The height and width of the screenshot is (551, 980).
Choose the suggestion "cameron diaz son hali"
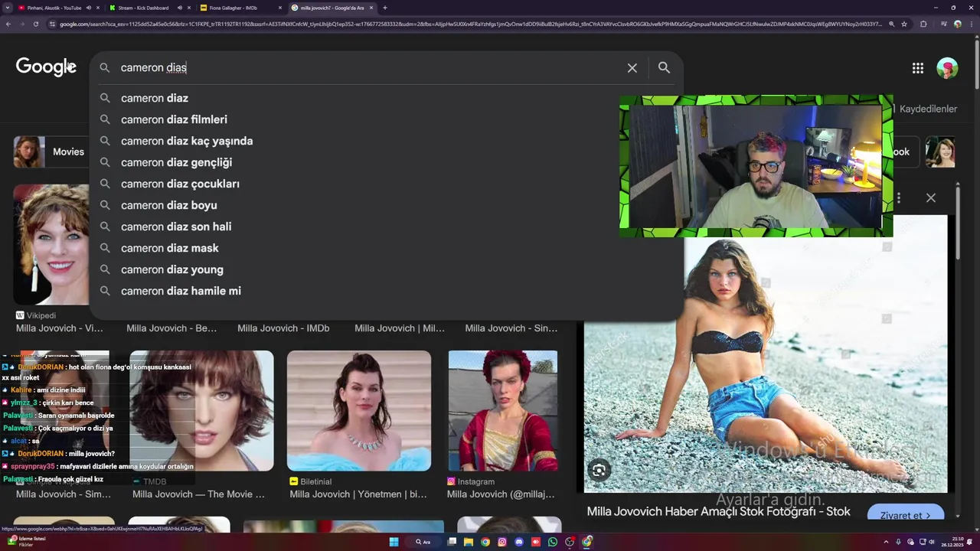click(387, 227)
